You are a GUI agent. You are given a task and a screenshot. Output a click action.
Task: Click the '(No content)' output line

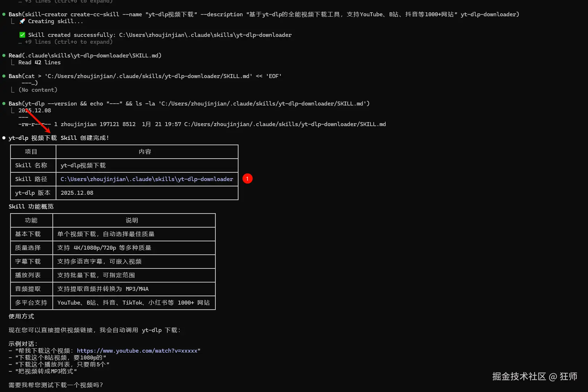(38, 90)
